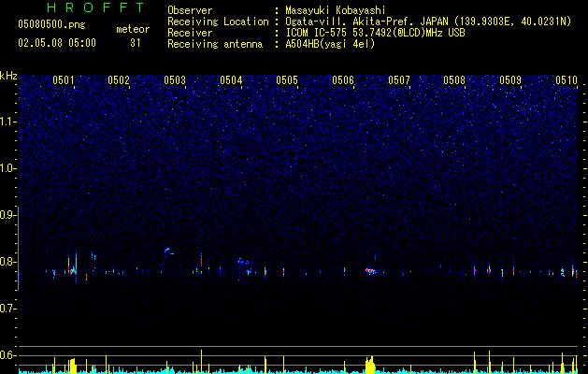The image size is (588, 374).
Task: Click the 1.1 kHz axis label
Action: tap(8, 122)
